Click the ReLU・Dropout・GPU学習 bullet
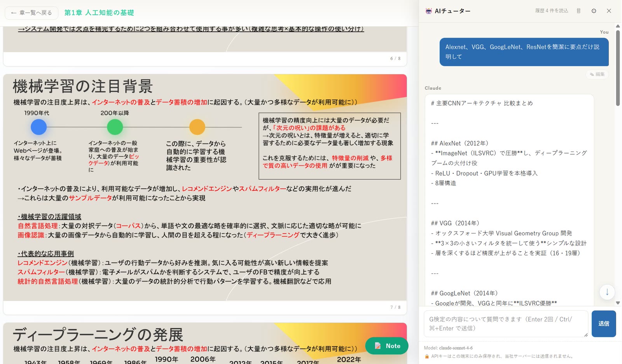 tap(484, 173)
